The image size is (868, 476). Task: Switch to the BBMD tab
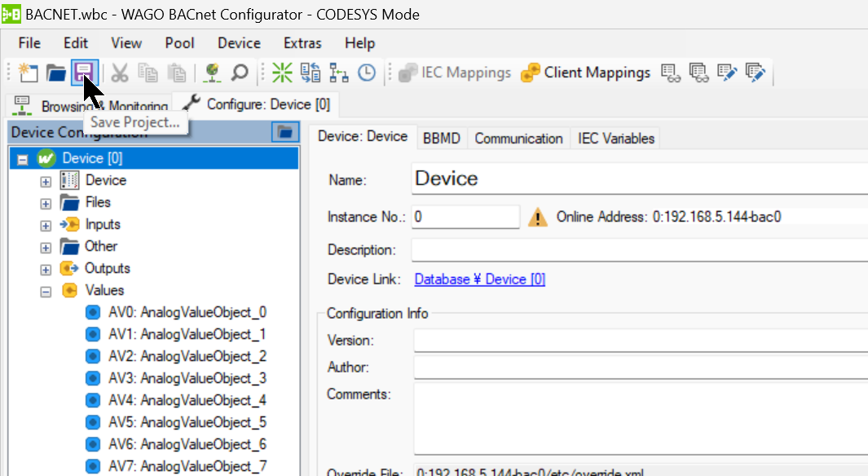[442, 139]
